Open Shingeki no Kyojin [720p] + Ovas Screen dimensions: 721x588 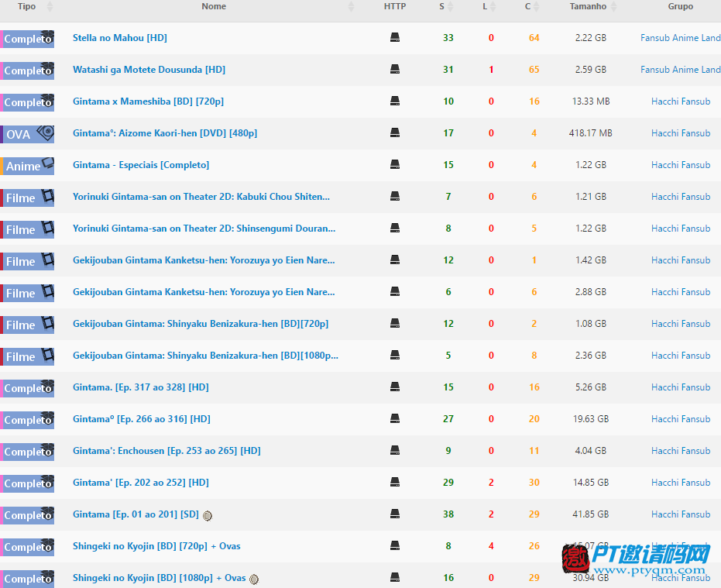click(x=156, y=545)
